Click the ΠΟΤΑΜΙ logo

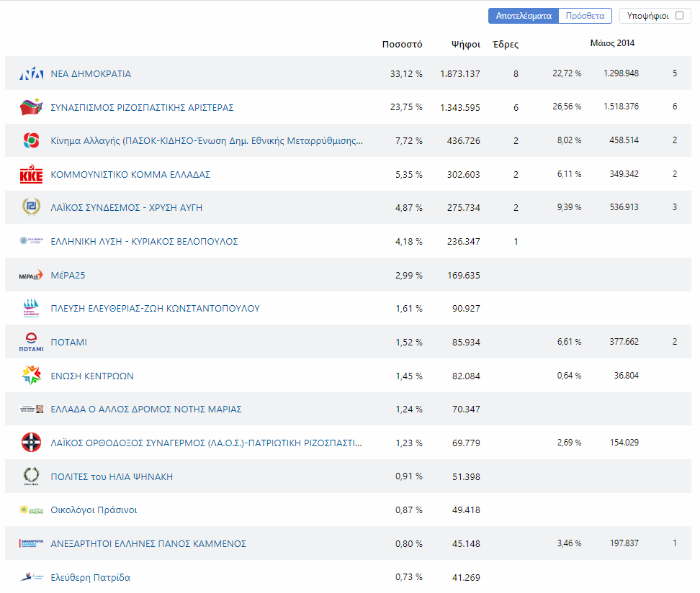tap(31, 343)
